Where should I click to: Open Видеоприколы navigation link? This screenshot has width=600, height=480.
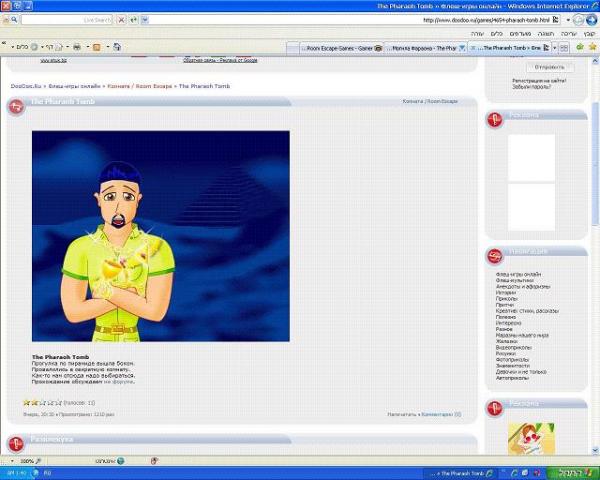[514, 348]
